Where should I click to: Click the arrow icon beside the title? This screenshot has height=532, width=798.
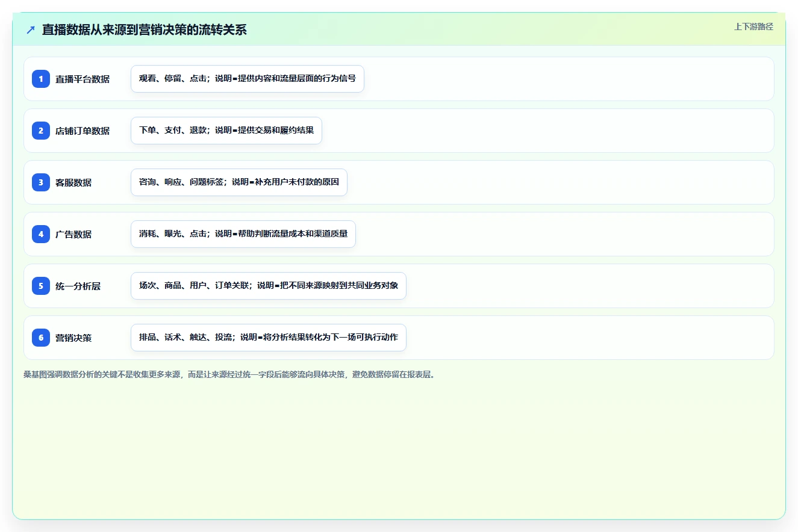pyautogui.click(x=31, y=29)
